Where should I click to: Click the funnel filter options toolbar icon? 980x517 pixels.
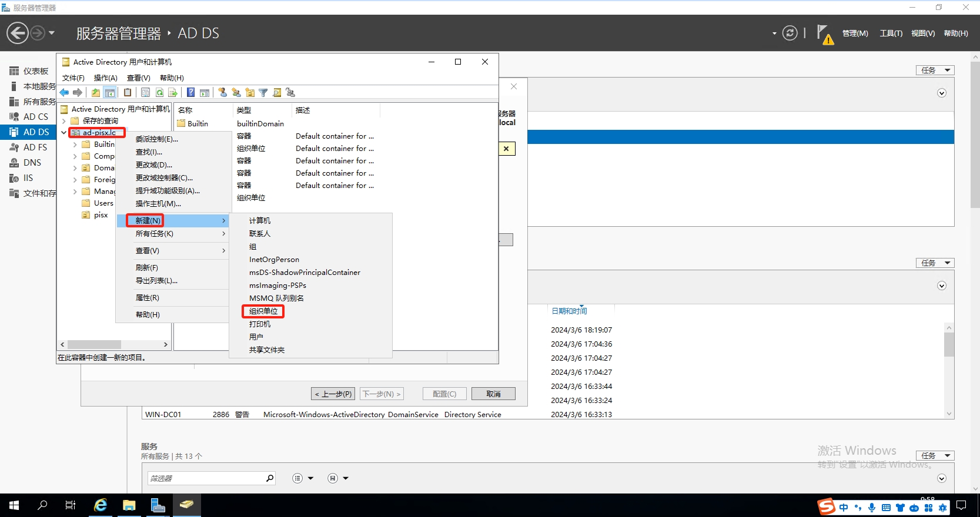tap(263, 92)
